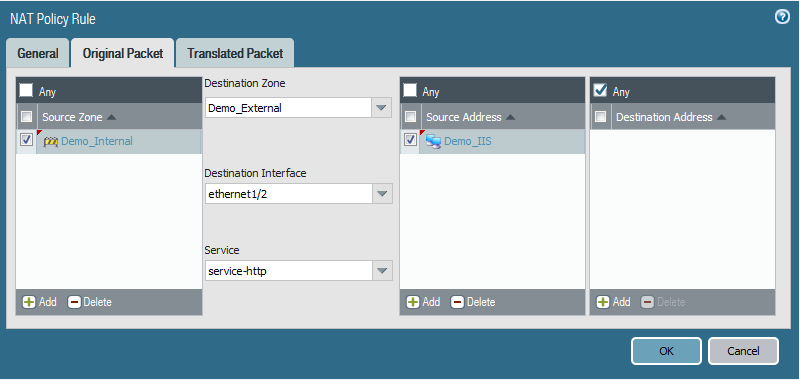Sort by the Source Zone arrow icon

click(x=111, y=117)
